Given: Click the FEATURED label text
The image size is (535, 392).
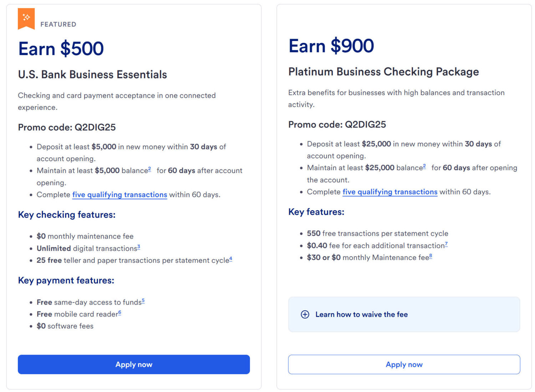Looking at the screenshot, I should tap(58, 24).
